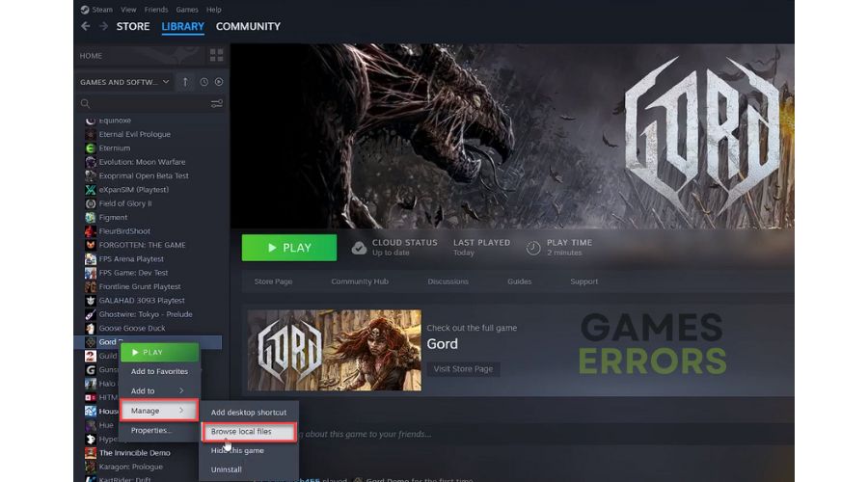
Task: Click the FORGOTTEN game icon
Action: pos(91,245)
